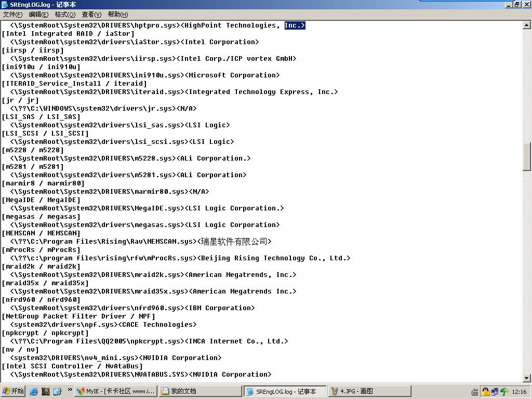Viewport: 532px width, 399px height.
Task: Click the '[ITERAID_Service_Install / iteraid]' line
Action: [x=74, y=84]
